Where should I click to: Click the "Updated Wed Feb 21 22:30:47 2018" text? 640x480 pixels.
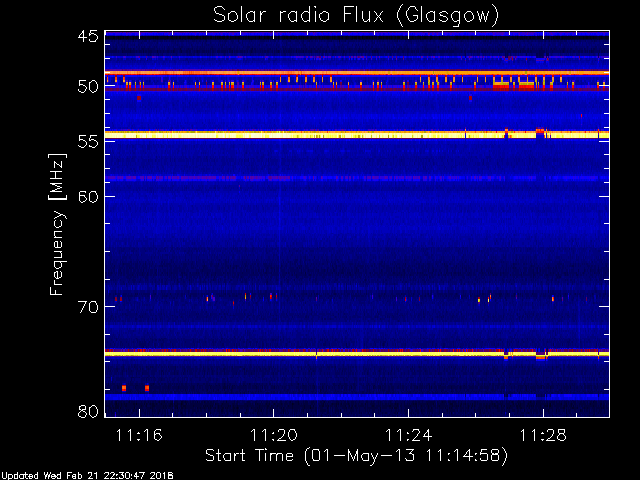tap(87, 476)
